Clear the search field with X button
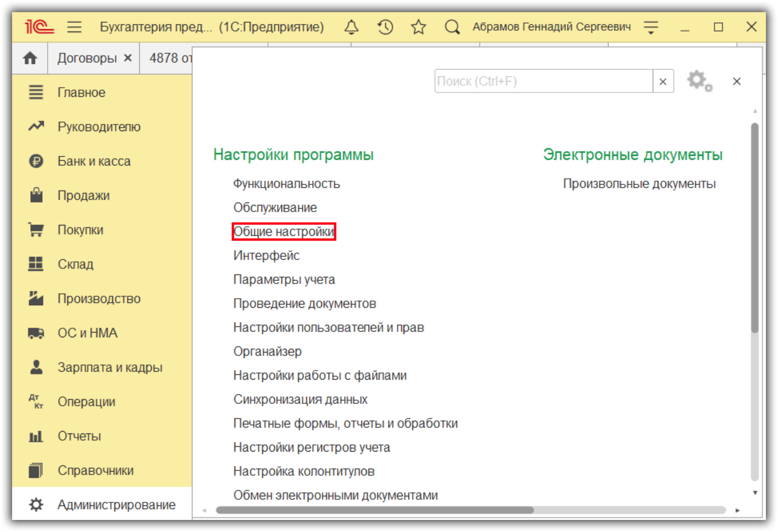Screen dimensions: 778x532 (663, 82)
